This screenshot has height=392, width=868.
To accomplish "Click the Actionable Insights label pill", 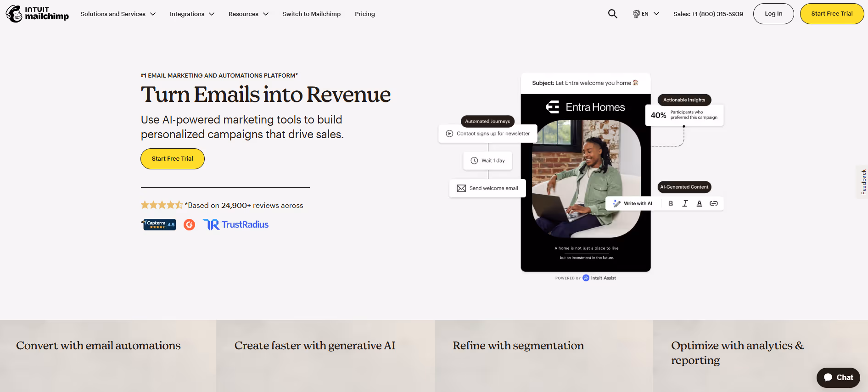I will (684, 100).
